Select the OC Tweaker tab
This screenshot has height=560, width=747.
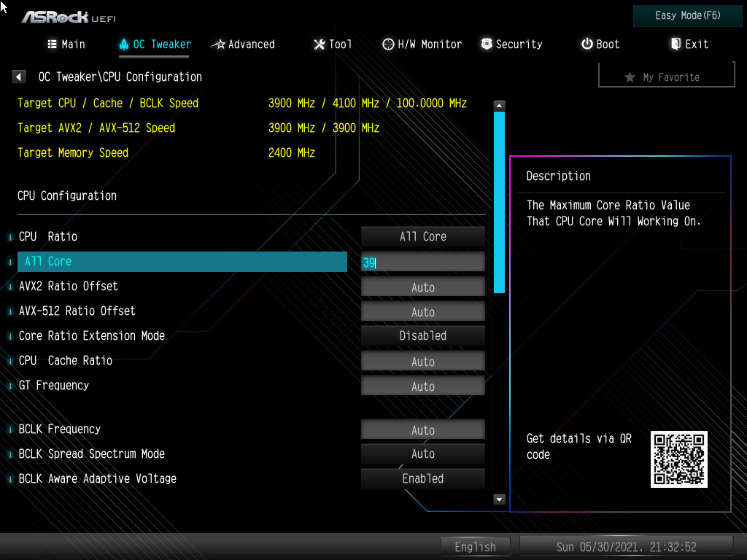[x=155, y=44]
